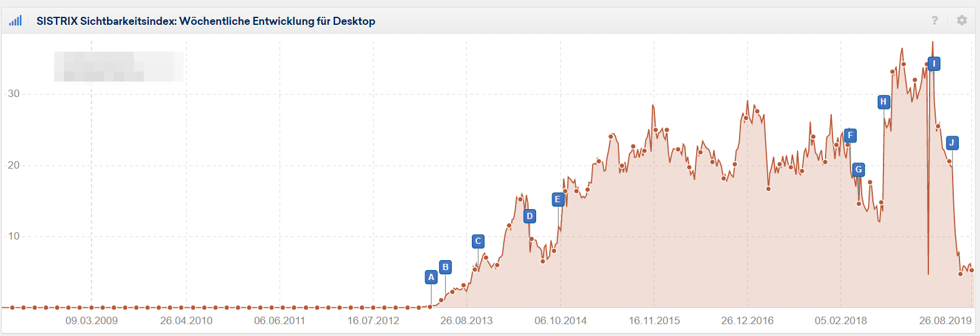Select event pin A on the chart
This screenshot has width=980, height=336.
tap(431, 278)
